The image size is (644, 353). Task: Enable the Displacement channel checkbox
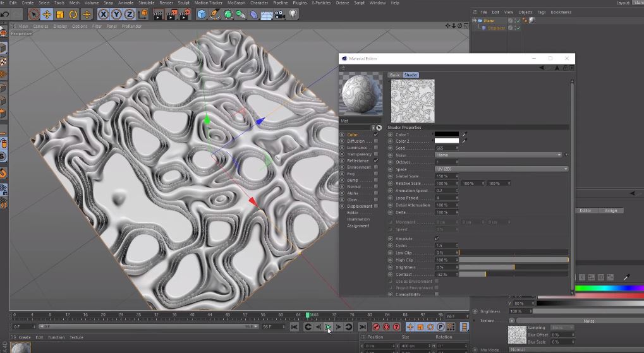pyautogui.click(x=376, y=206)
